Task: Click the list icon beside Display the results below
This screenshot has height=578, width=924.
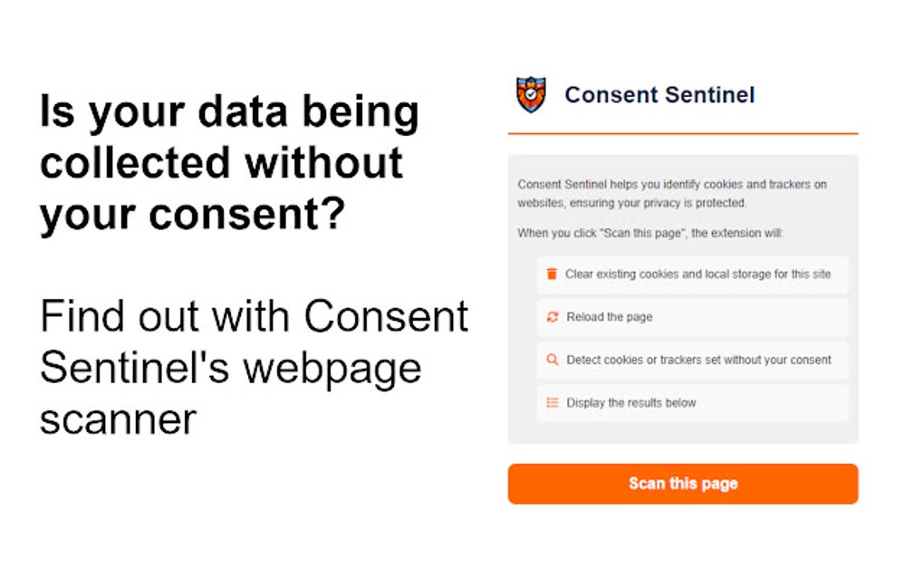Action: 551,402
